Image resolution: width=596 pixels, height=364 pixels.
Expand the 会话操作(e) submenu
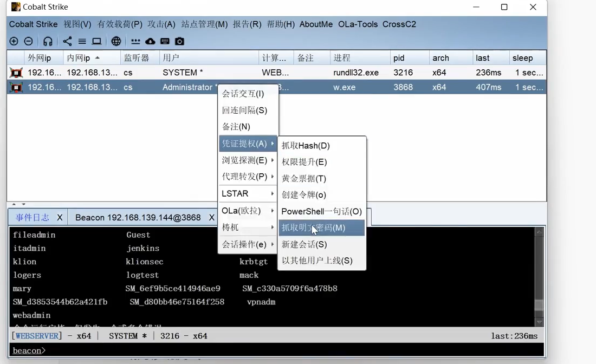[x=248, y=244]
